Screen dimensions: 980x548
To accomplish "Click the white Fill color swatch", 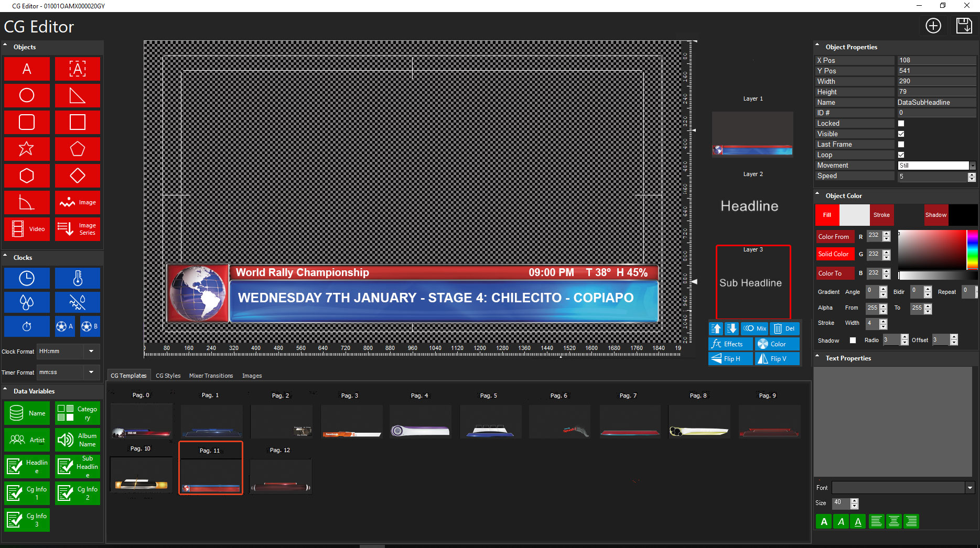I will click(x=854, y=215).
